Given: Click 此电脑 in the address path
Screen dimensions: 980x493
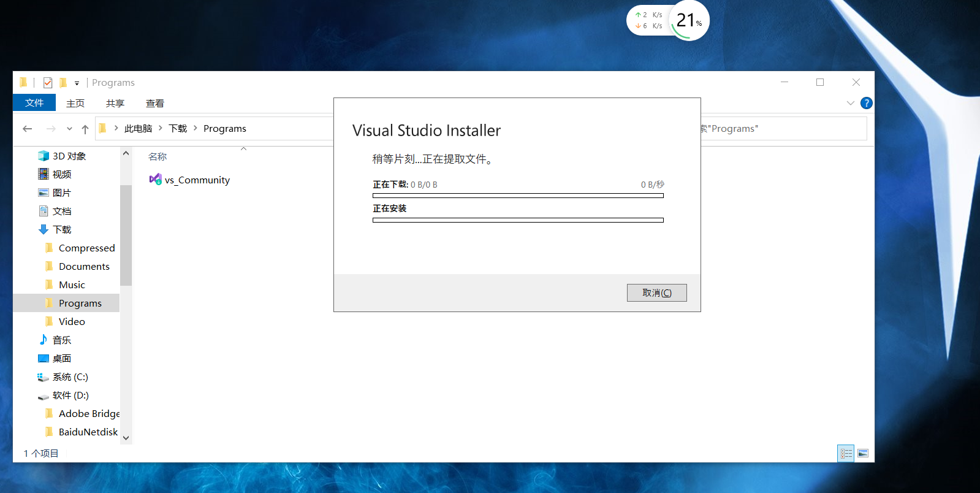Looking at the screenshot, I should pos(138,129).
